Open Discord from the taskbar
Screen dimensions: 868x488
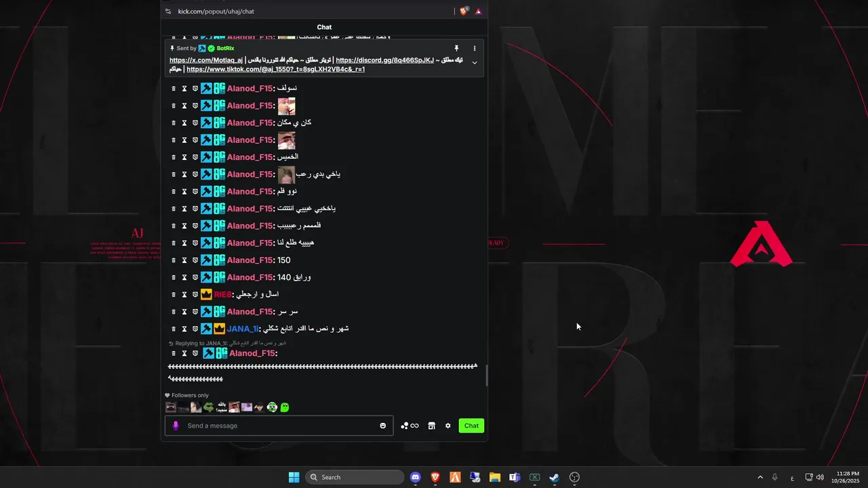coord(416,477)
